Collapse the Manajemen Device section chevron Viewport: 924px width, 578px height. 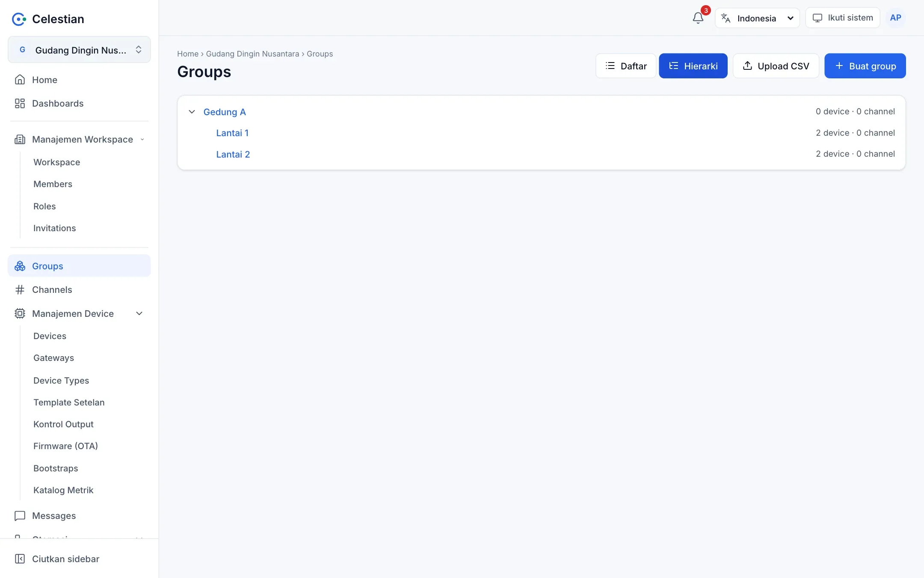139,313
